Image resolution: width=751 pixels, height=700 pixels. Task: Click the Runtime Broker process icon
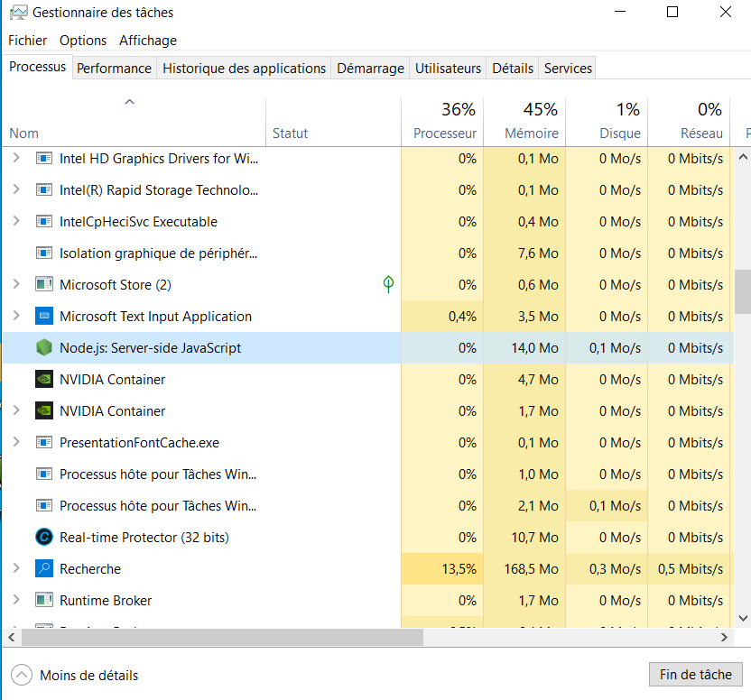pyautogui.click(x=44, y=601)
